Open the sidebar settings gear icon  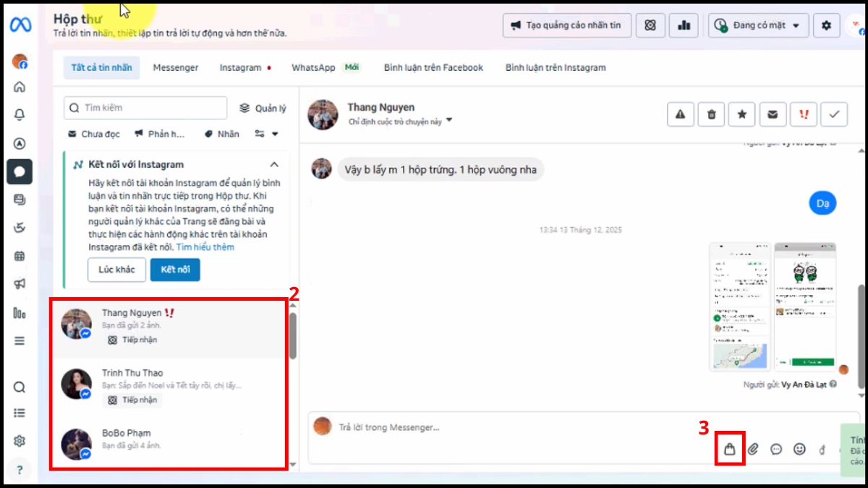tap(20, 441)
